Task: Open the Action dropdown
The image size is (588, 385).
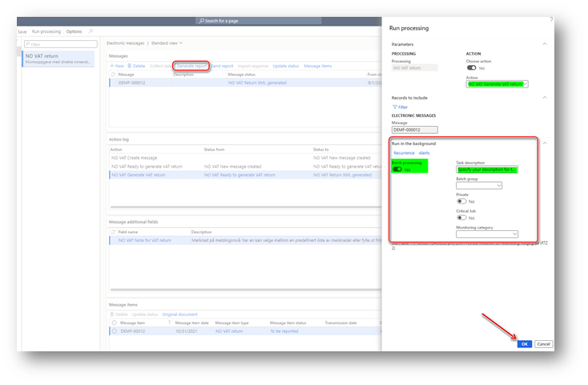Action: [526, 83]
